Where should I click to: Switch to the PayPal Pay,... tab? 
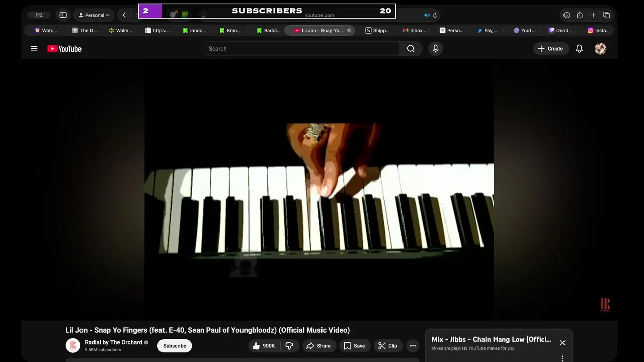[488, 30]
